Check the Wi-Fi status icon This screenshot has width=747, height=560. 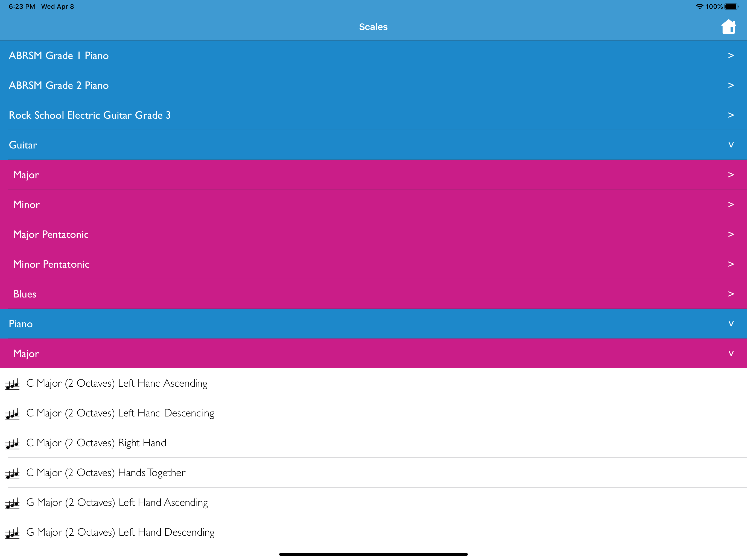(699, 6)
